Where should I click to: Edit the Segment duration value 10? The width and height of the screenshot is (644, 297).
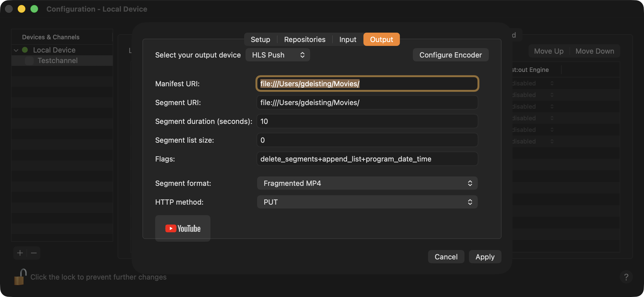point(367,121)
